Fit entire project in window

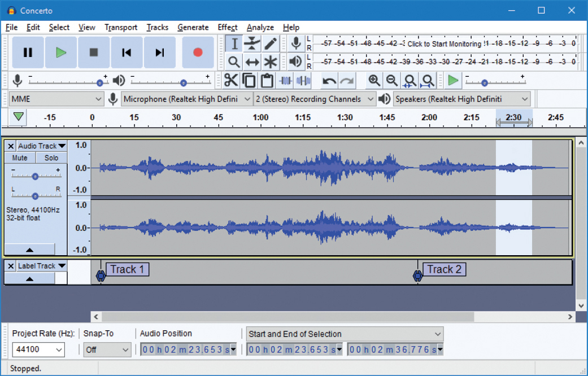(428, 81)
